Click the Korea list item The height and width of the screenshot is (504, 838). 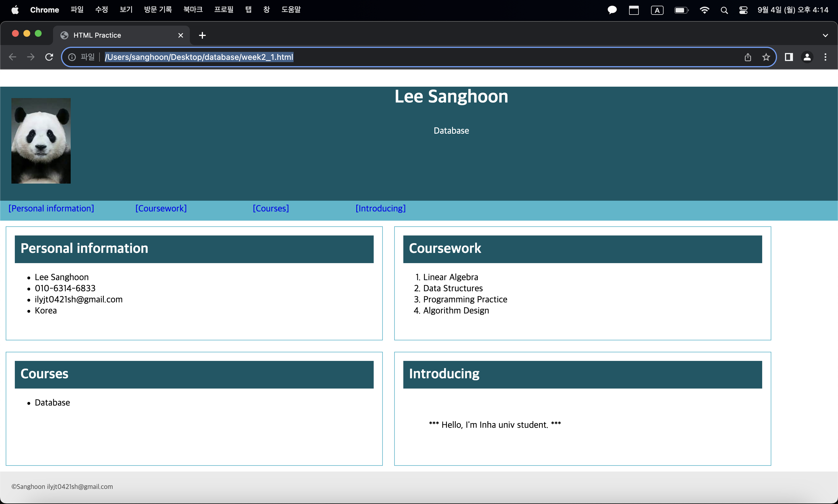46,311
